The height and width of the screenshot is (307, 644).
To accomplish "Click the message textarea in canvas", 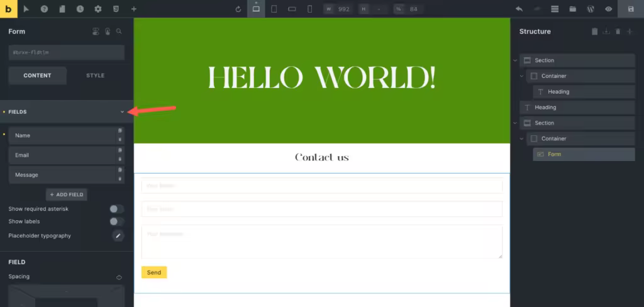I will [x=321, y=242].
